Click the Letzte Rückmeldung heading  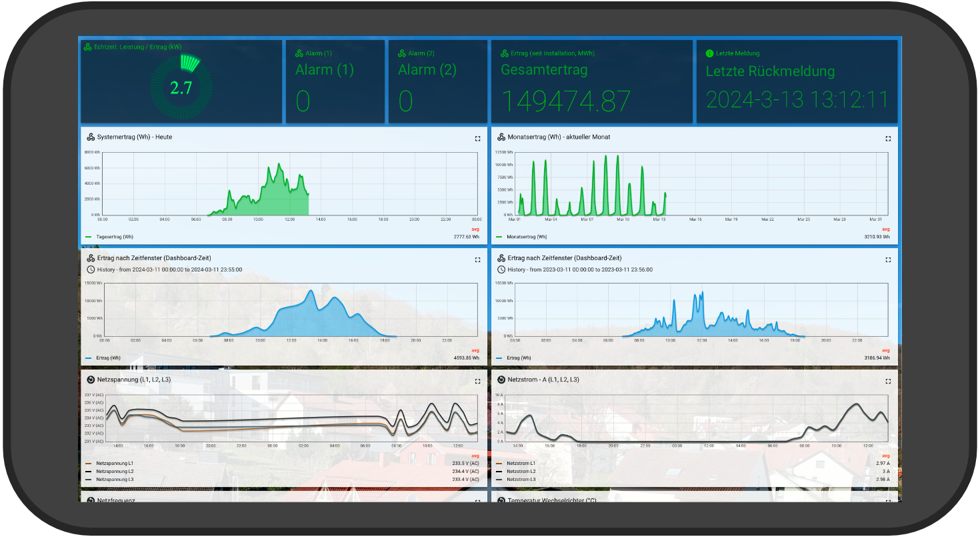(770, 71)
